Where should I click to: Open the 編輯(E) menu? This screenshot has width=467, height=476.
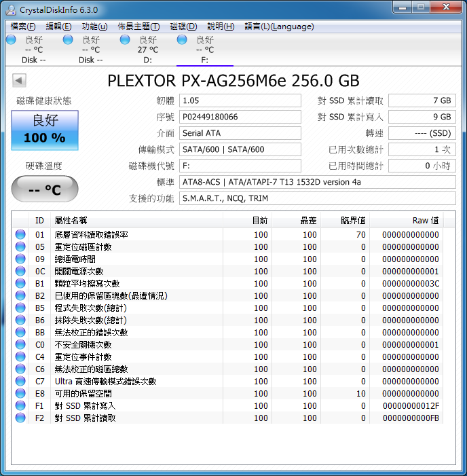pyautogui.click(x=58, y=26)
